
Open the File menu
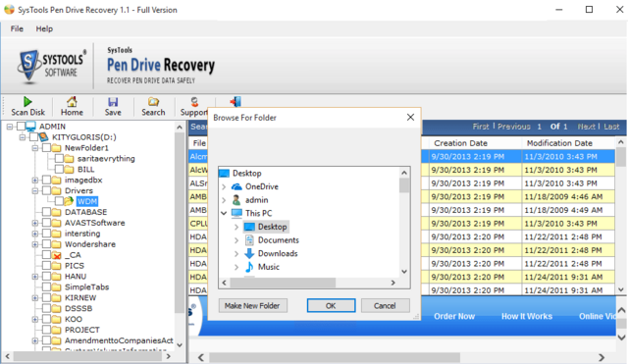pyautogui.click(x=17, y=28)
